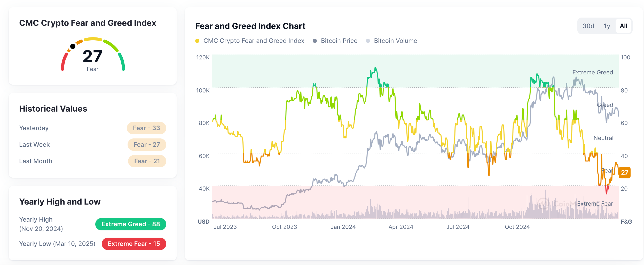Viewport: 644px width, 265px height.
Task: Select the Extreme Fear - 15 yearly low badge
Action: point(133,243)
